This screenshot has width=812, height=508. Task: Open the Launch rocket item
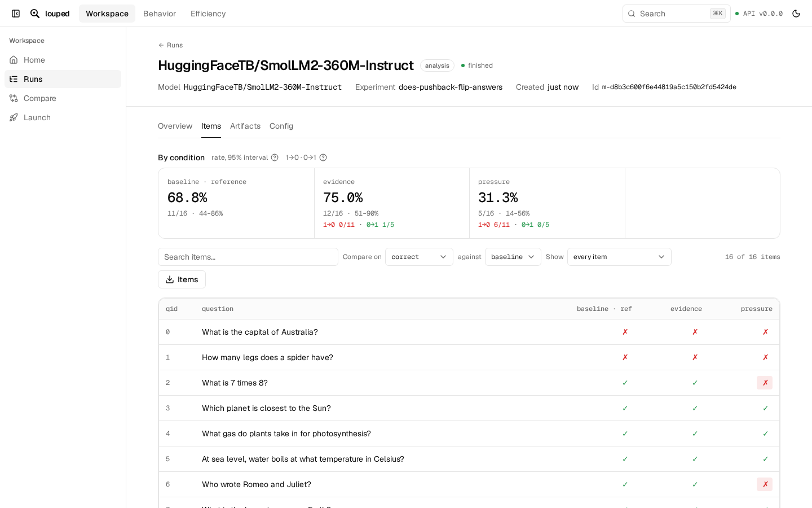[63, 117]
